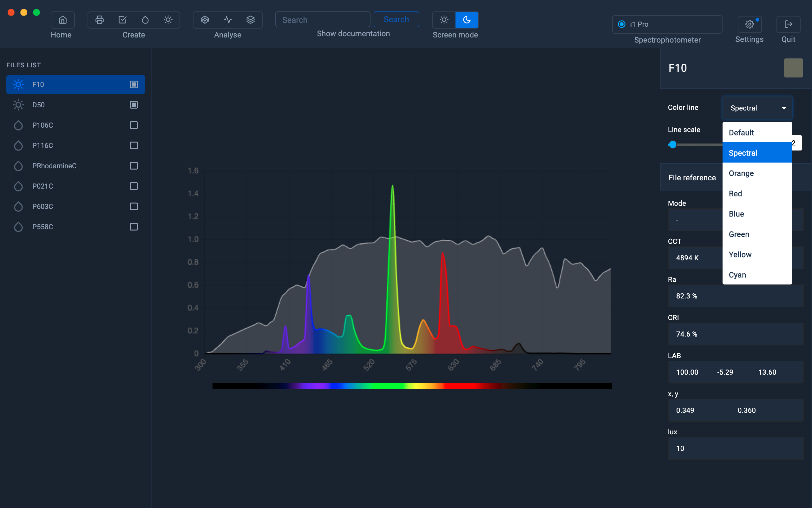Click the waveform icon in Analyse group
Screen dimensions: 812x508
[x=228, y=20]
